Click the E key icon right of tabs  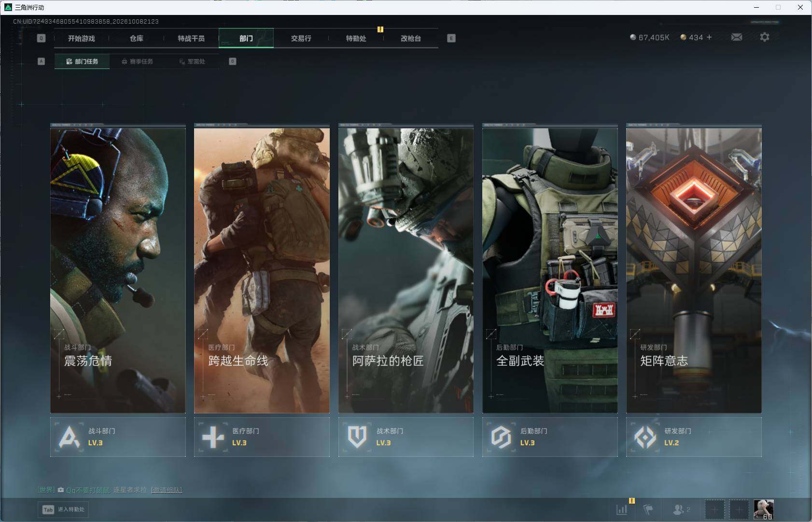pyautogui.click(x=451, y=38)
